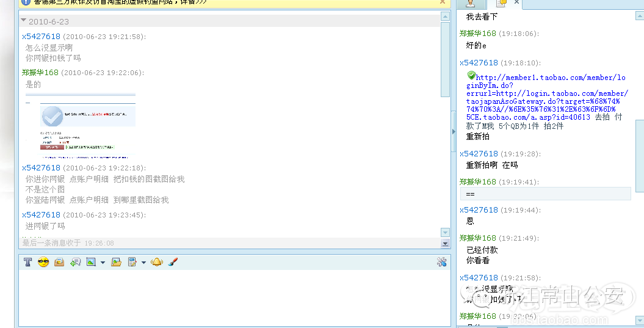The height and width of the screenshot is (328, 644).
Task: Switch to the notes tab in right panel
Action: (501, 3)
